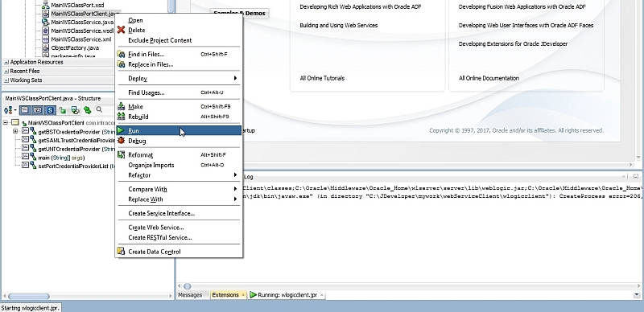Viewport: 644px width, 312px height.
Task: Click the Rebuild icon in menu
Action: 121,117
